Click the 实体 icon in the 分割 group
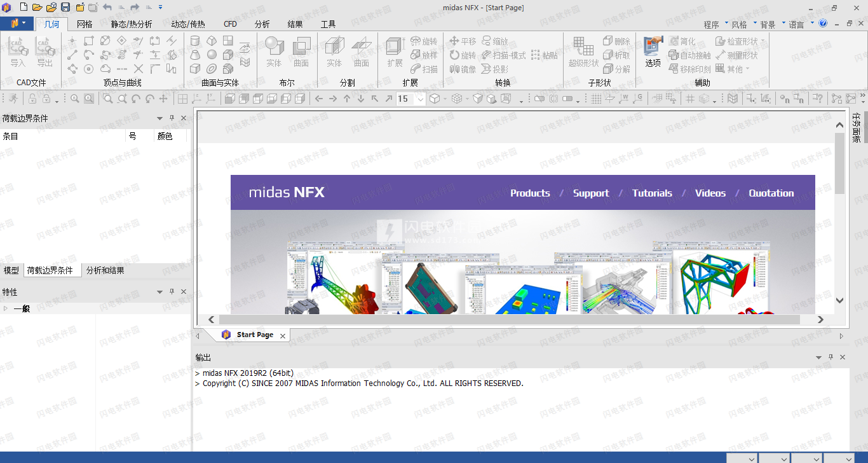The image size is (868, 463). pos(334,52)
